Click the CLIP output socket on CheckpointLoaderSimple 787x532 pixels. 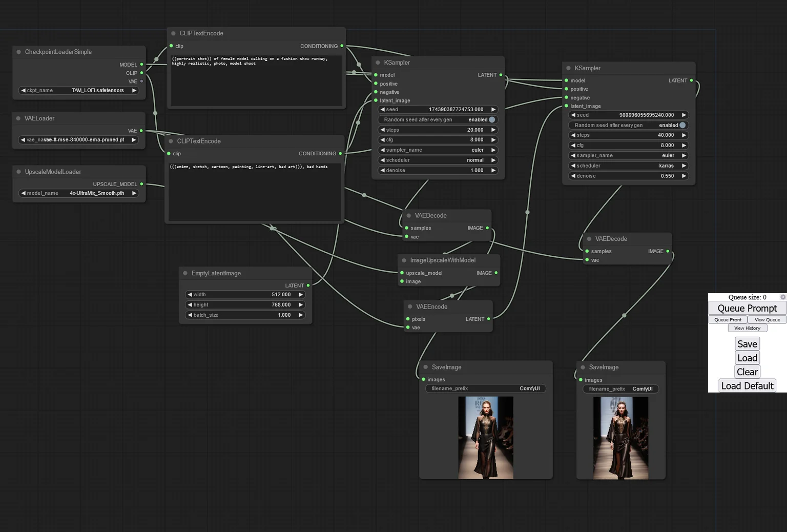142,73
